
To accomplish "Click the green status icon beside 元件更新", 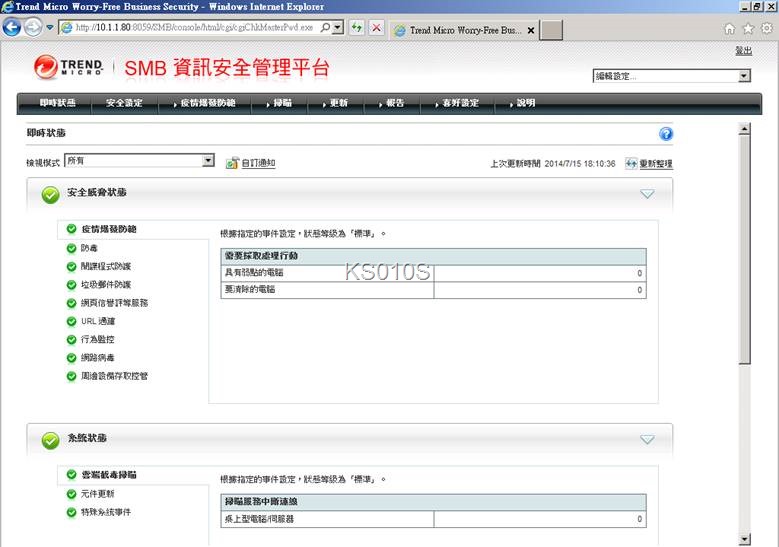I will pos(72,494).
